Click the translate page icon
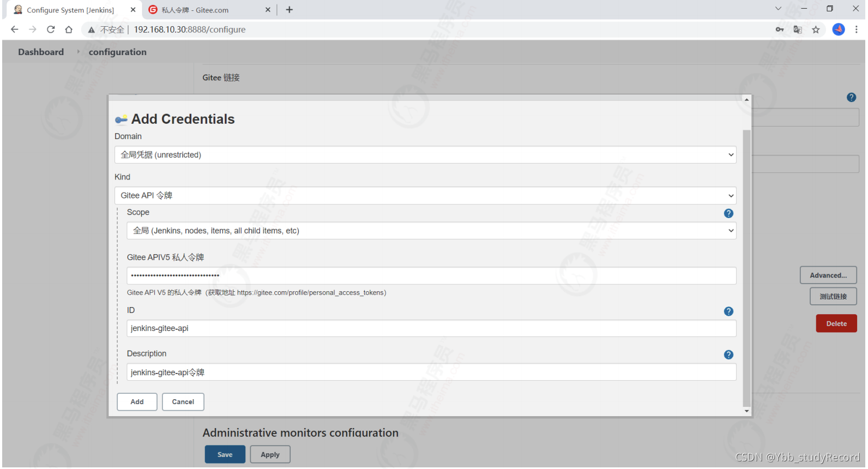Screen dimensions: 868x469 point(798,29)
